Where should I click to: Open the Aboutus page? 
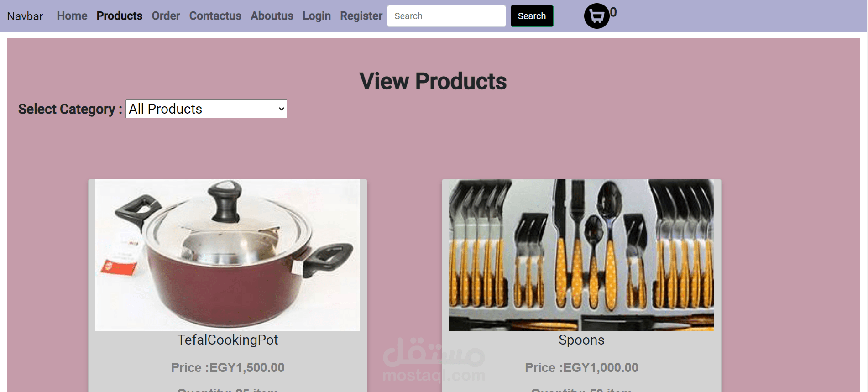point(272,16)
